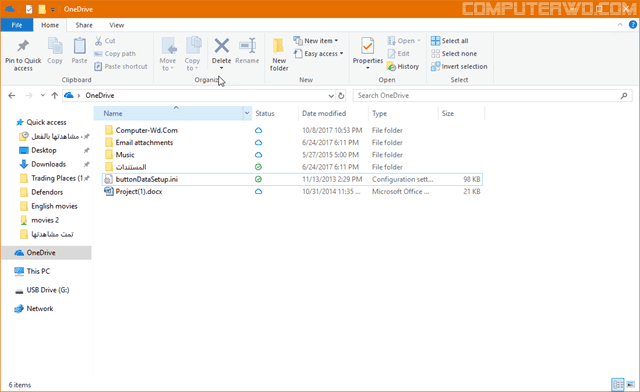Click the OneDrive address bar path
640x392 pixels.
click(x=100, y=96)
